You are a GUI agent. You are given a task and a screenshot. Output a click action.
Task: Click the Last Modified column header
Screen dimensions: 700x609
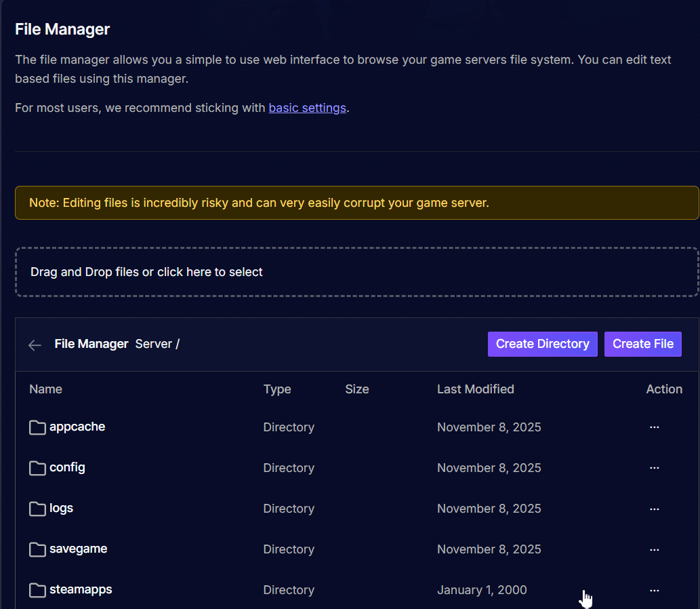[x=476, y=389]
